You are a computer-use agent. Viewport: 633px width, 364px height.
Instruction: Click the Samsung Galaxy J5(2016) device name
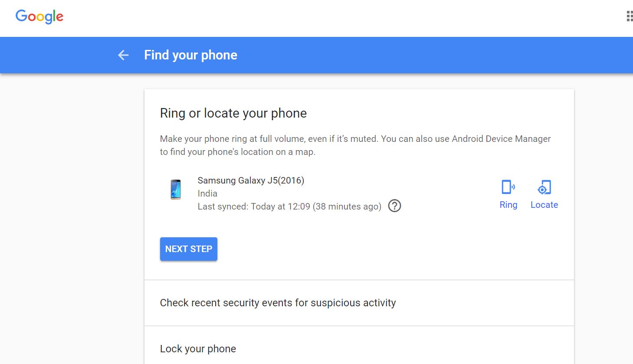click(251, 180)
